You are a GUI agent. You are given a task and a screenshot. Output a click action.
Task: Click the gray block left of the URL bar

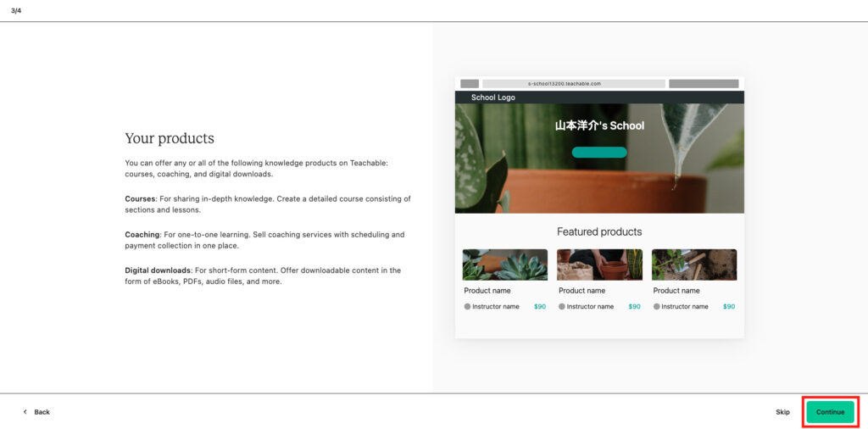470,84
